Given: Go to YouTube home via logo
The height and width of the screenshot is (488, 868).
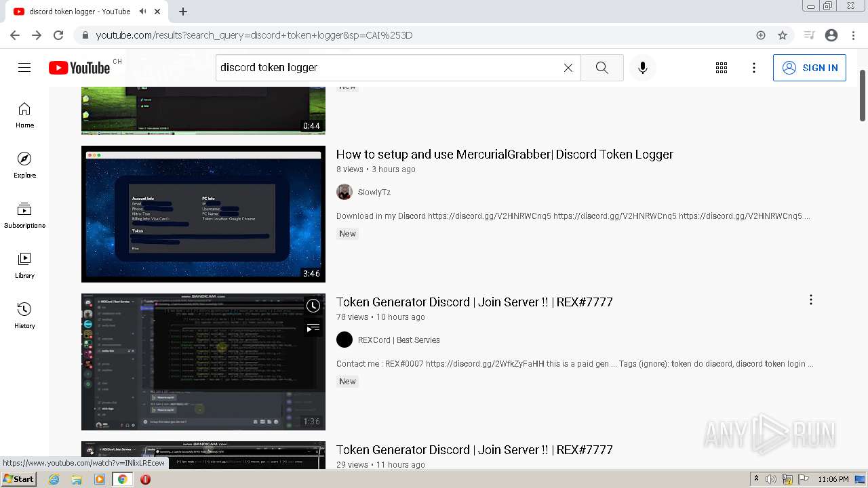Looking at the screenshot, I should coord(79,68).
